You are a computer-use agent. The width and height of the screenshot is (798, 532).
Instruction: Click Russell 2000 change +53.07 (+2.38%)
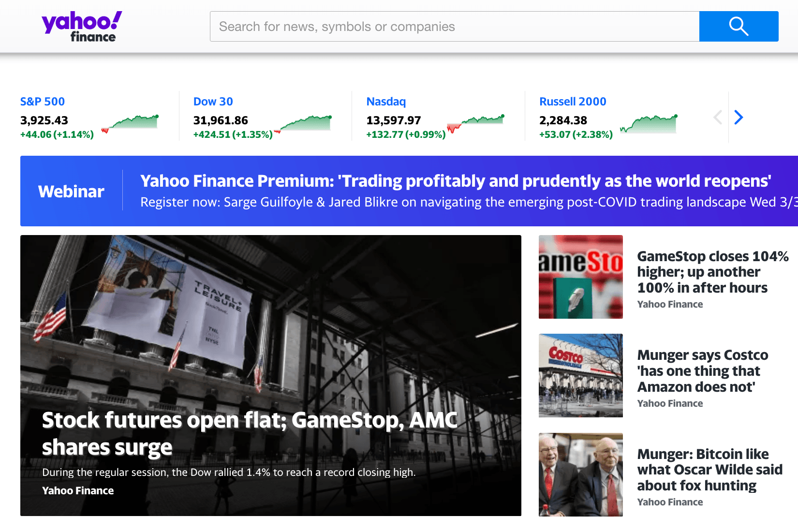pos(576,134)
